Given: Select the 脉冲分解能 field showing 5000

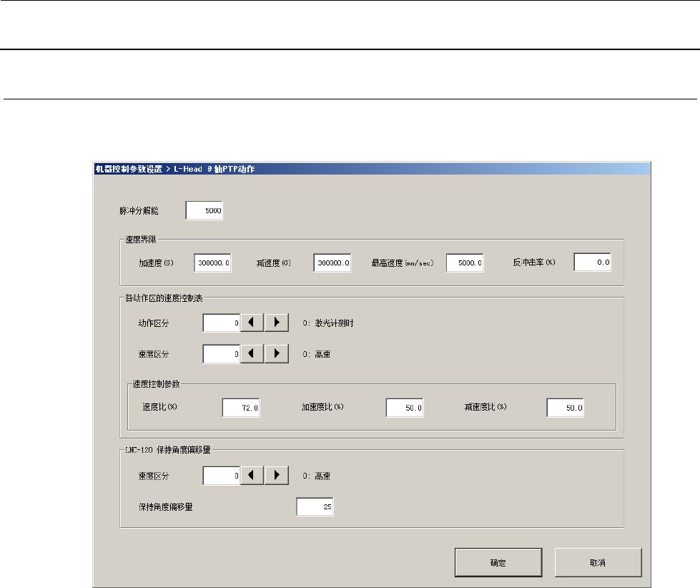Looking at the screenshot, I should (204, 210).
